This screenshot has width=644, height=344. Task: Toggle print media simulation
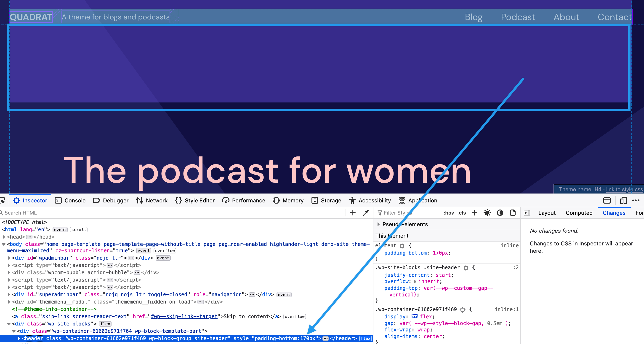pos(513,213)
